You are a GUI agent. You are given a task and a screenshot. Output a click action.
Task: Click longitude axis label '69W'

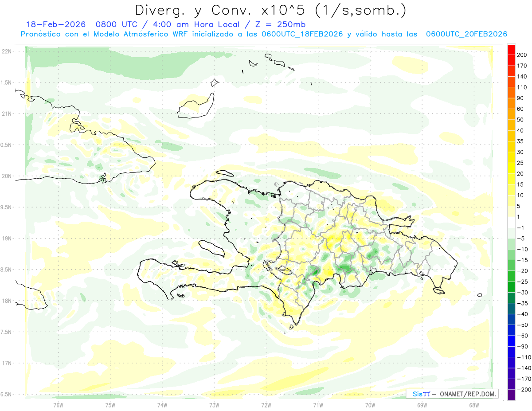point(422,405)
